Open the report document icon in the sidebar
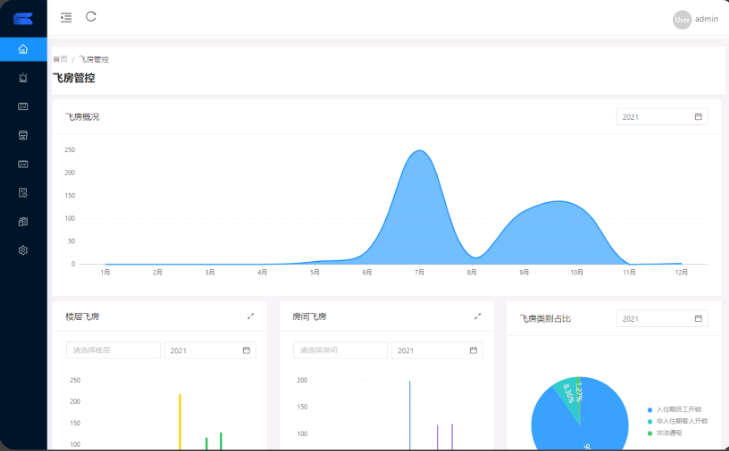729x451 pixels. pyautogui.click(x=23, y=193)
